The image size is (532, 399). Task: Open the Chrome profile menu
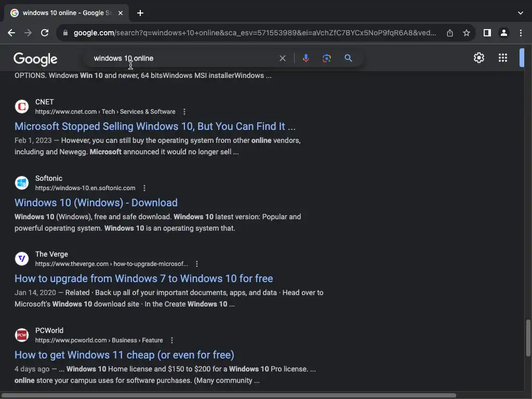click(504, 33)
